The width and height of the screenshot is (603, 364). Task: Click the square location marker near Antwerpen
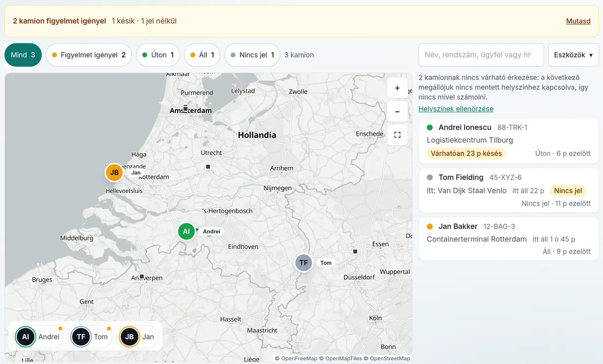(x=142, y=277)
